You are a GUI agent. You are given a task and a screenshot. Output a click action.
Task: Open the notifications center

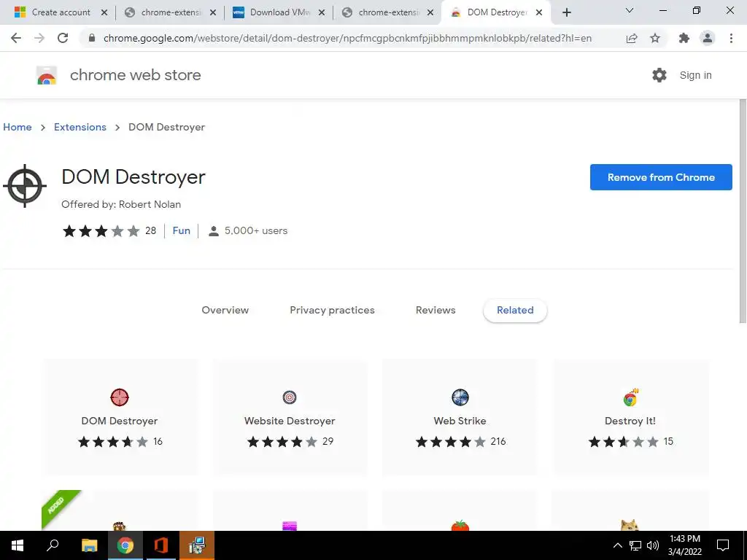tap(723, 545)
